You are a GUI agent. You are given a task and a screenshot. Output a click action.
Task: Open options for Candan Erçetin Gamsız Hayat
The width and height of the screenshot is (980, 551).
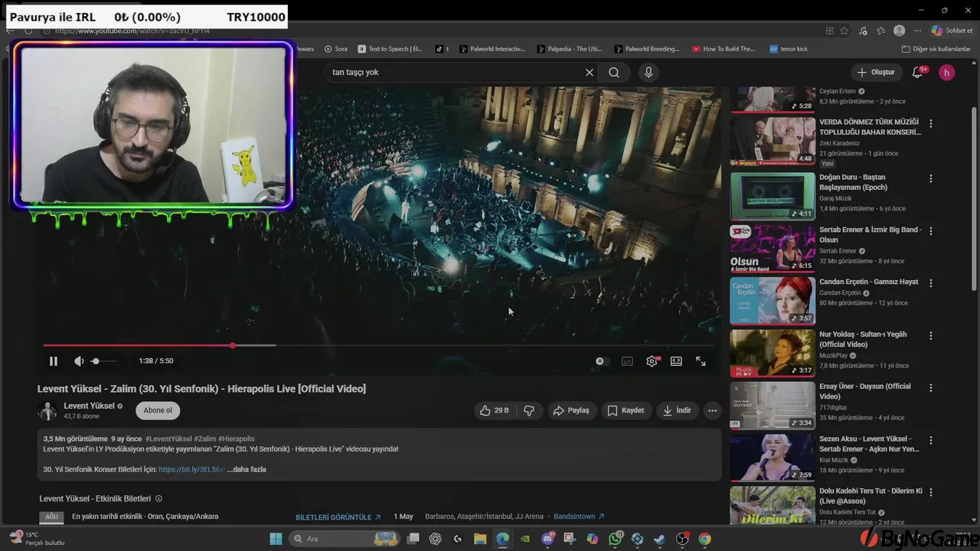(x=931, y=283)
